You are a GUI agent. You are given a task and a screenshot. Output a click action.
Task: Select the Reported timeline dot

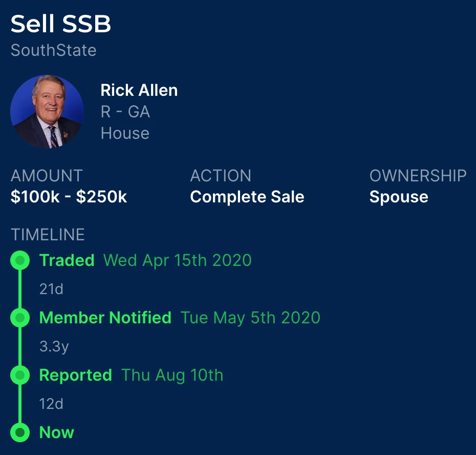(x=20, y=375)
